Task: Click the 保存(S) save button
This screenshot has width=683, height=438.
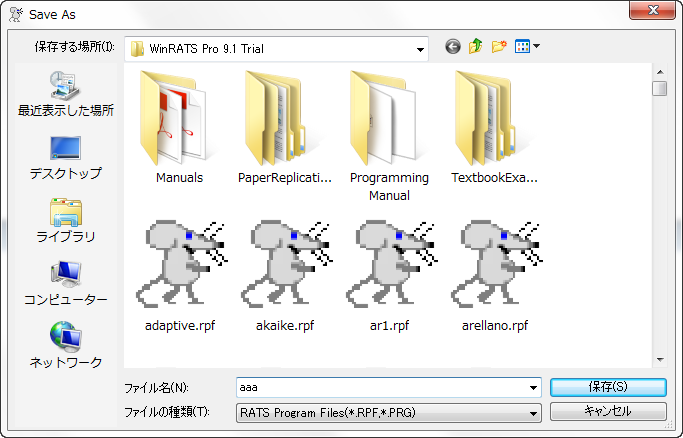Action: click(x=608, y=387)
